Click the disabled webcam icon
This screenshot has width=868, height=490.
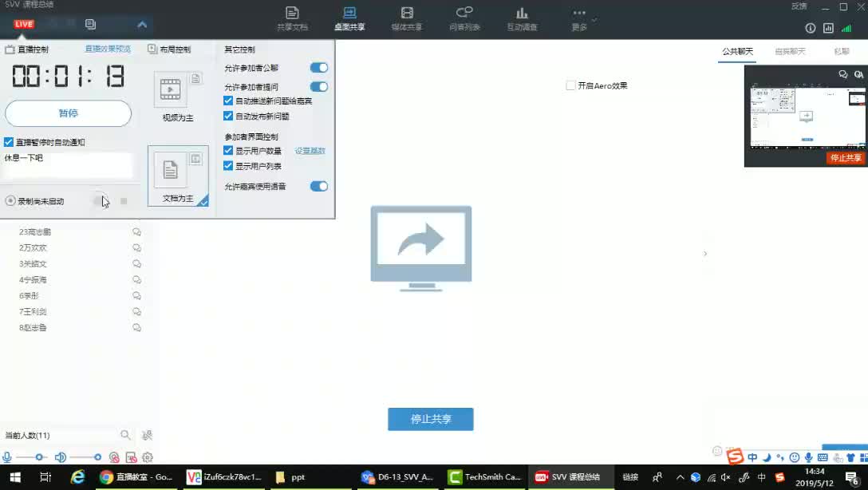click(114, 457)
